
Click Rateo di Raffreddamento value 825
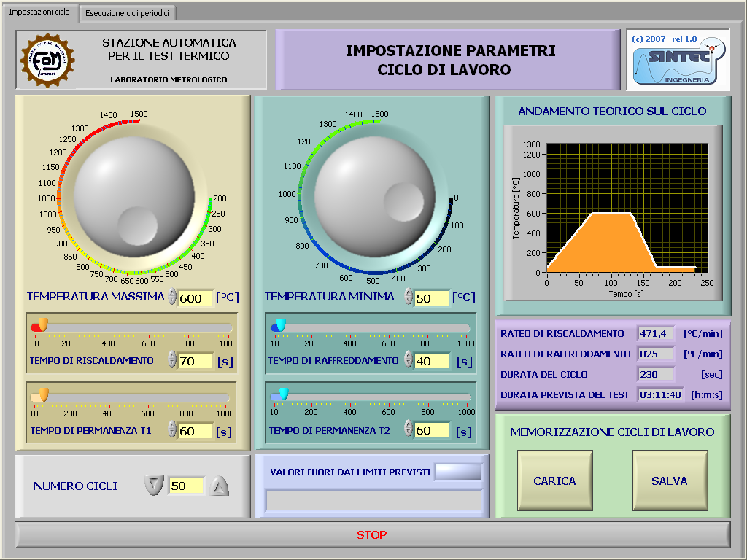(x=656, y=354)
